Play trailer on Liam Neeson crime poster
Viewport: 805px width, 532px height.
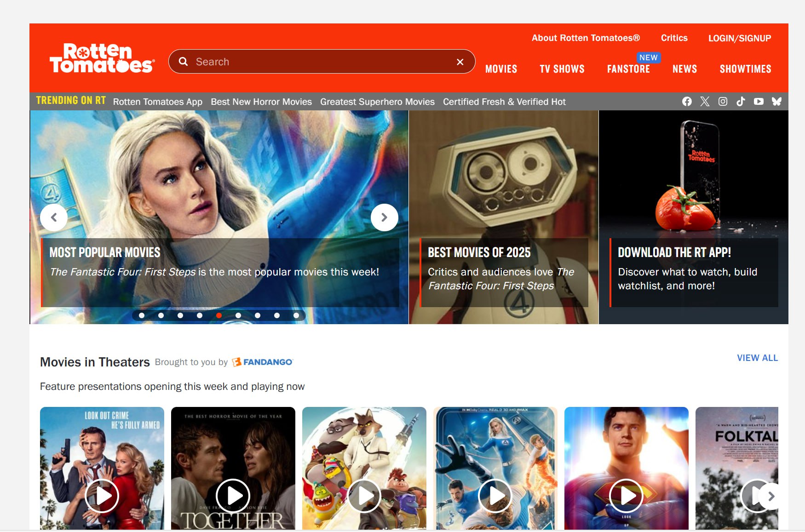[x=102, y=496]
